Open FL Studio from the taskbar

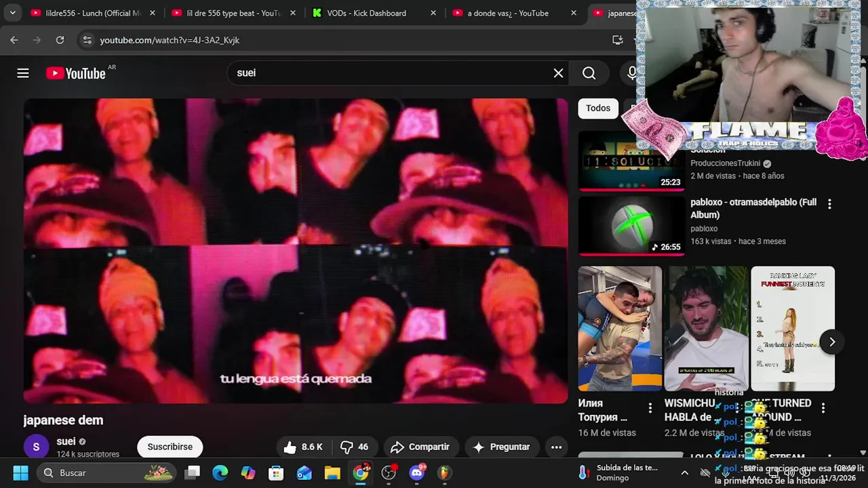[x=444, y=472]
